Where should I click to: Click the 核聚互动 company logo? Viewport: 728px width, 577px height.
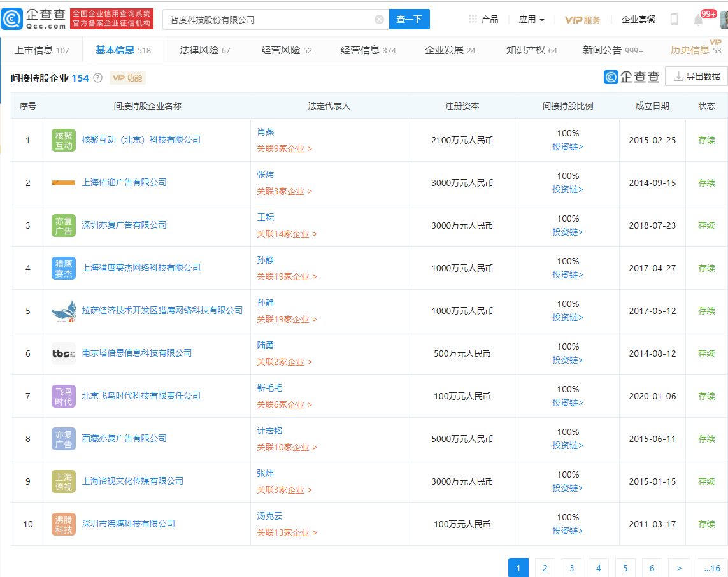tap(64, 140)
